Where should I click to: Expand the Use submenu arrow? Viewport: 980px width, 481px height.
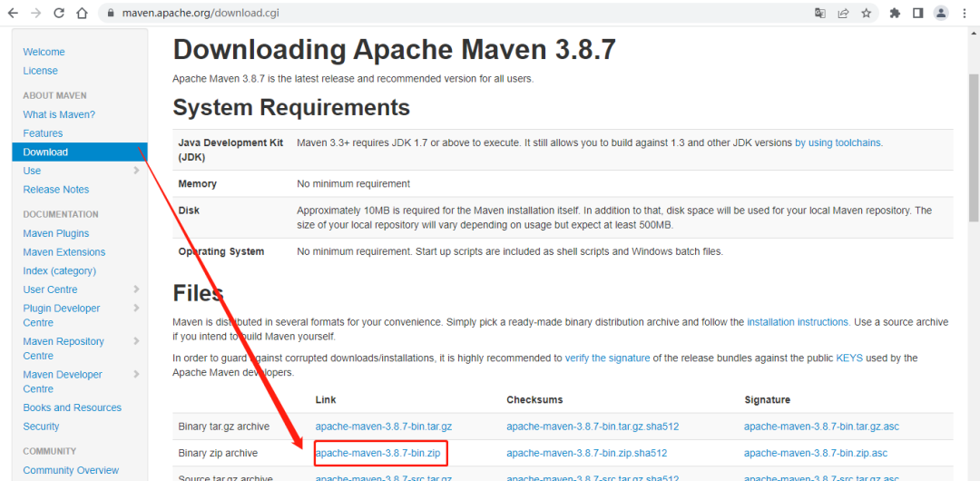(136, 170)
